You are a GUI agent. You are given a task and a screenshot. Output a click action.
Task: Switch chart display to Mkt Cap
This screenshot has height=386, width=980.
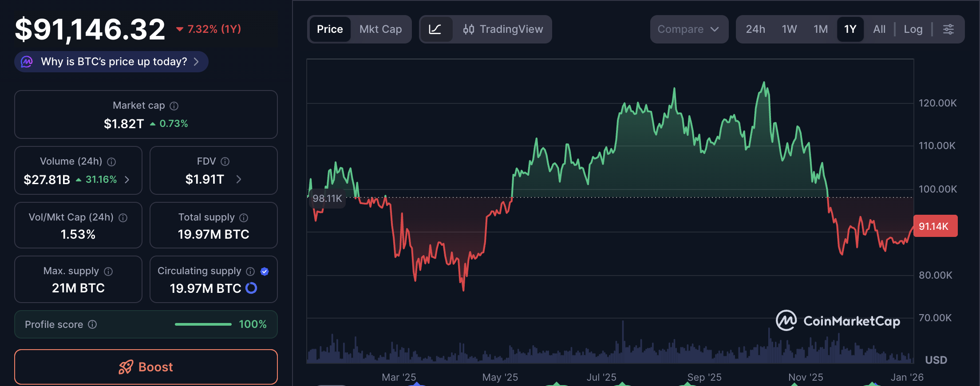[x=380, y=29]
